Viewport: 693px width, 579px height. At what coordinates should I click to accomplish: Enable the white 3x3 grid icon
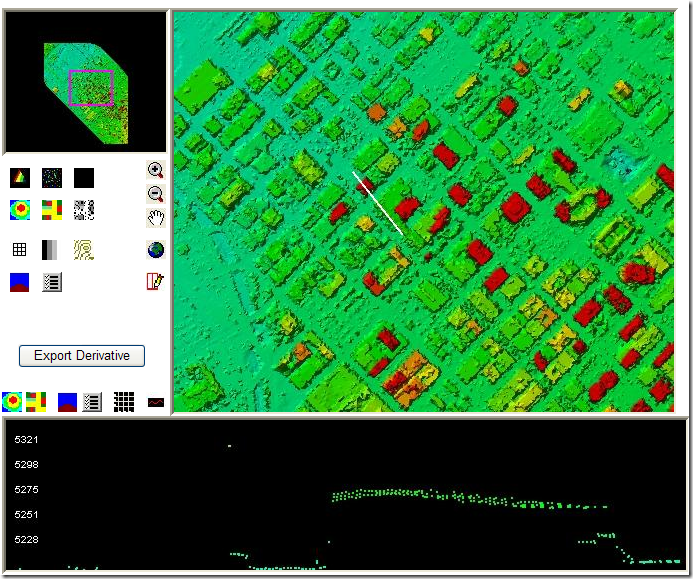point(20,250)
